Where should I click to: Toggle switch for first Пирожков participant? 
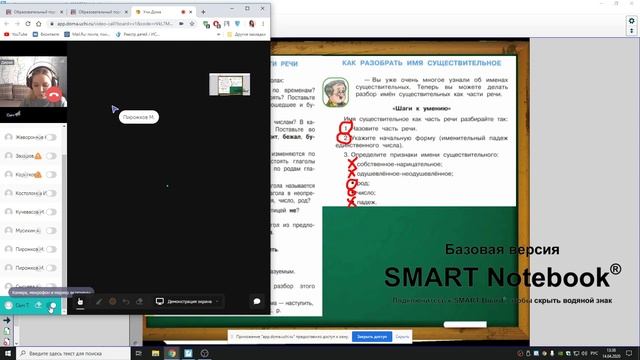tap(51, 249)
